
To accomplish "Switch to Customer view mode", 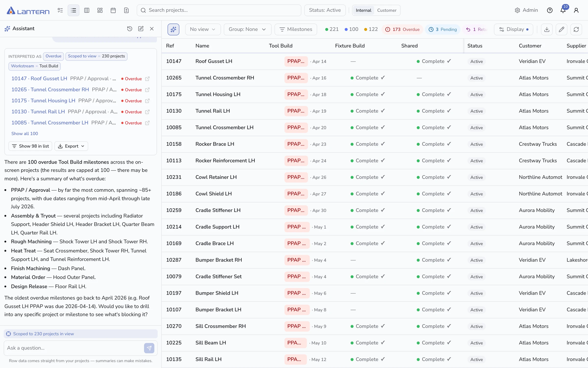I will click(x=387, y=10).
